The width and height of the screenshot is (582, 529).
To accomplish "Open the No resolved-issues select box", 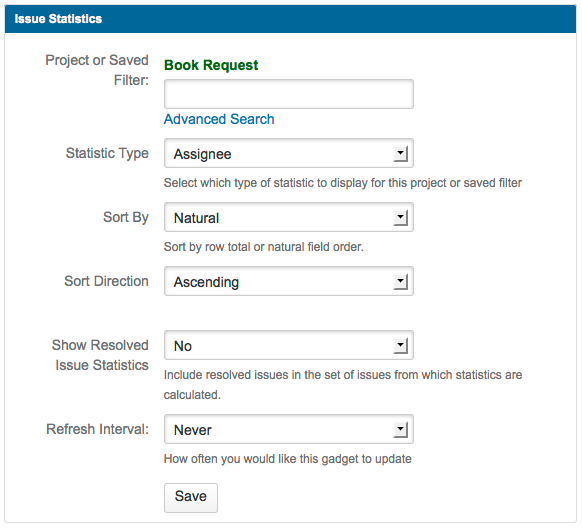I will [289, 345].
